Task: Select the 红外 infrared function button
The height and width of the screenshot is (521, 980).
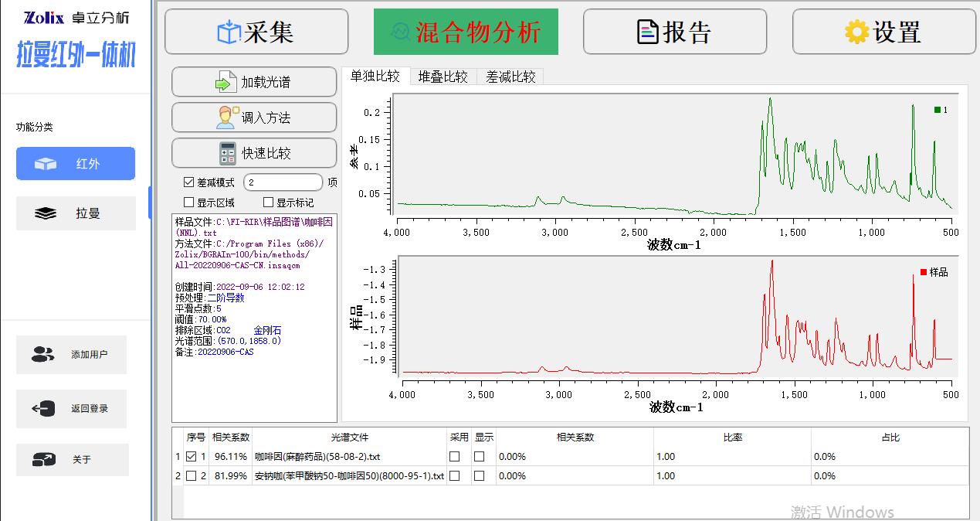Action: point(76,164)
